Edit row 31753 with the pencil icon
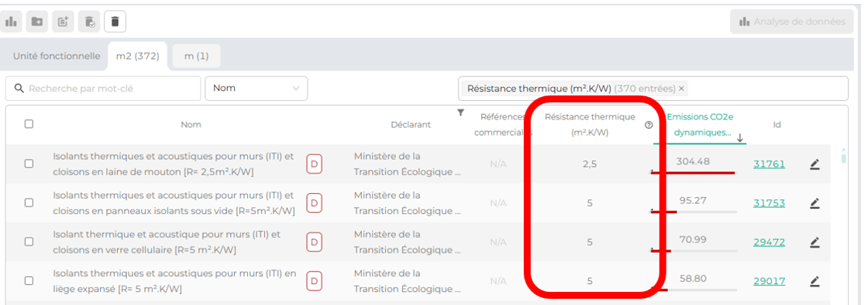This screenshot has width=868, height=305. pyautogui.click(x=815, y=203)
